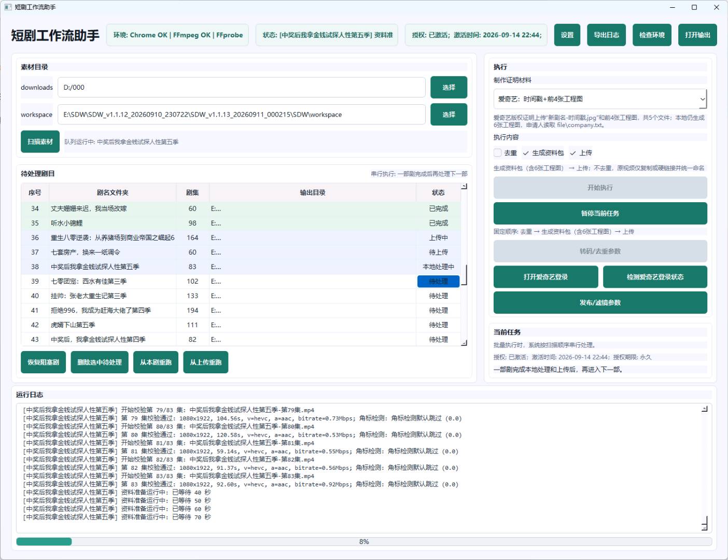
Task: Select the row 听水小锦鲤
Action: (x=241, y=223)
